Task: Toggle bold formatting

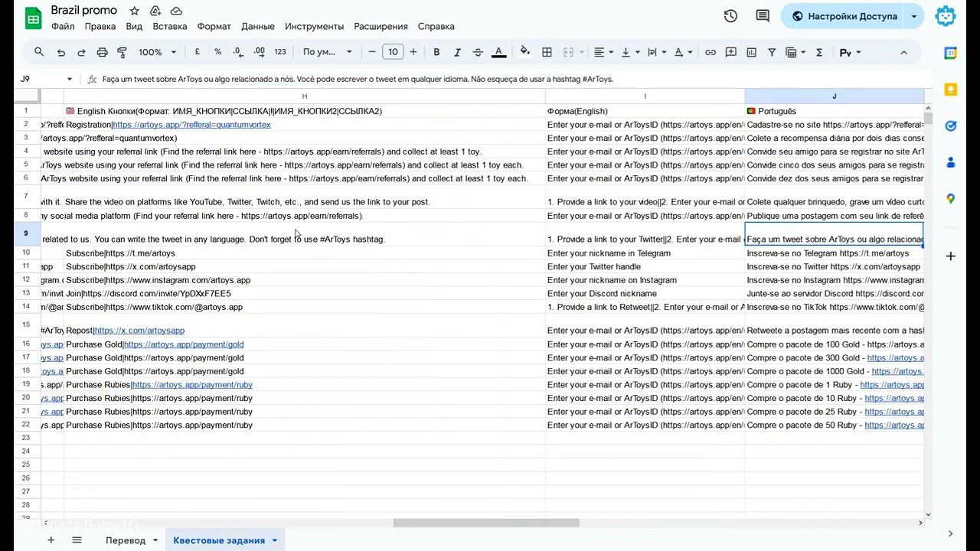Action: pos(436,52)
